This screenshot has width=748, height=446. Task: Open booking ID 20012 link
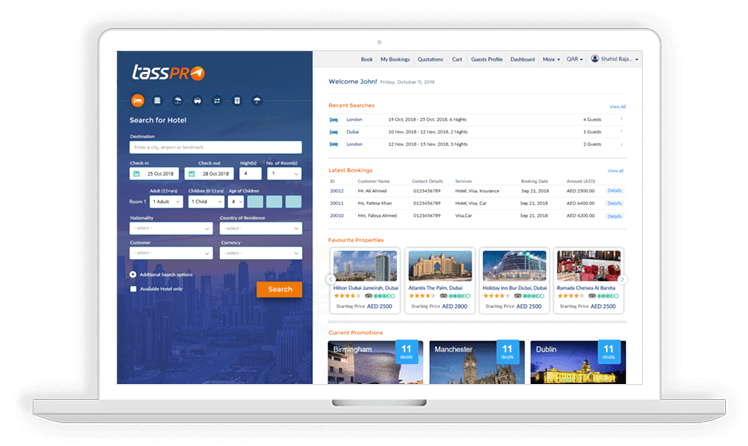tap(337, 191)
